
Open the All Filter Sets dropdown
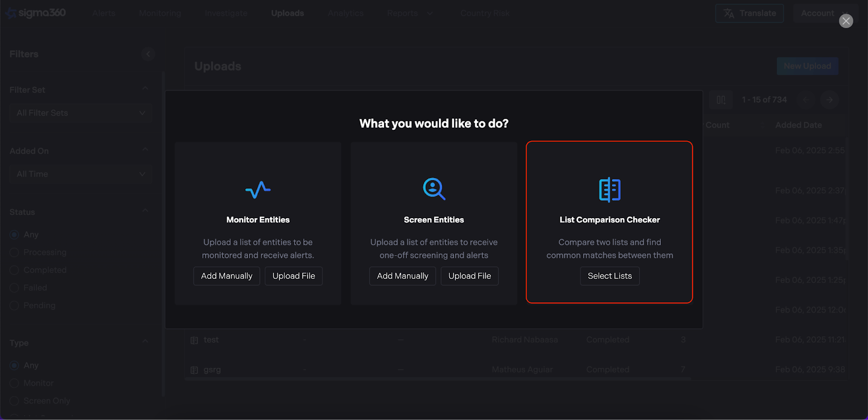pyautogui.click(x=81, y=113)
